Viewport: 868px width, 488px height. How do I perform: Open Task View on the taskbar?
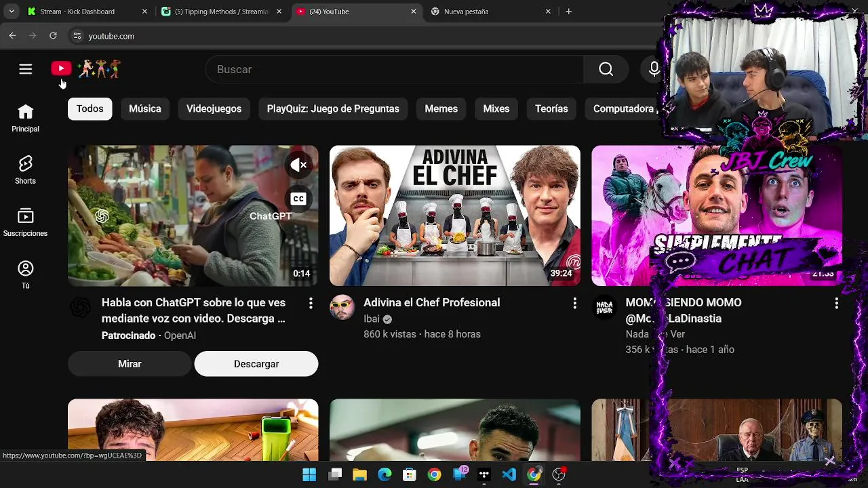pos(335,474)
